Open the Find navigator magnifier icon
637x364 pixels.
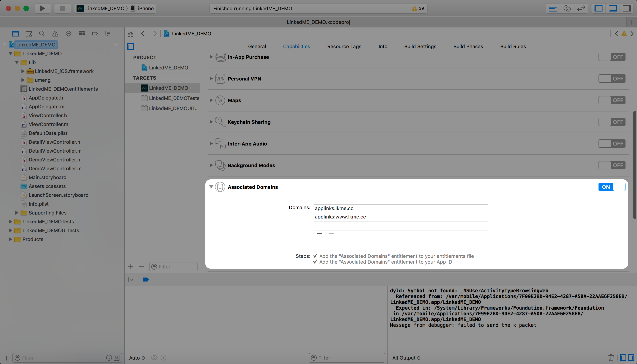[42, 33]
